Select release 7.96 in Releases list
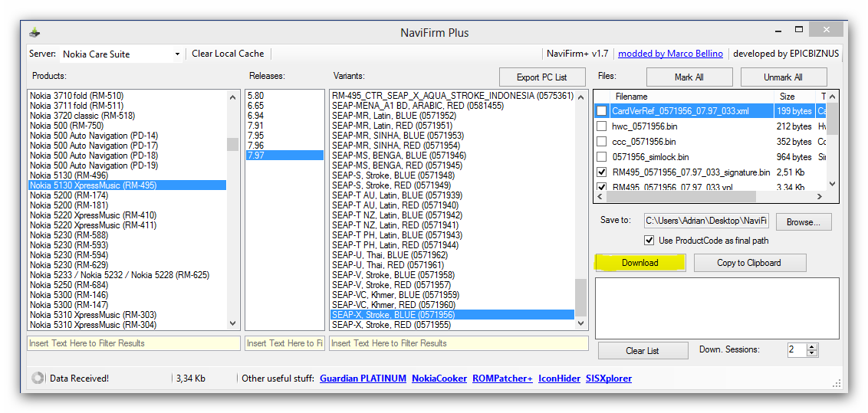This screenshot has height=413, width=868. 255,146
